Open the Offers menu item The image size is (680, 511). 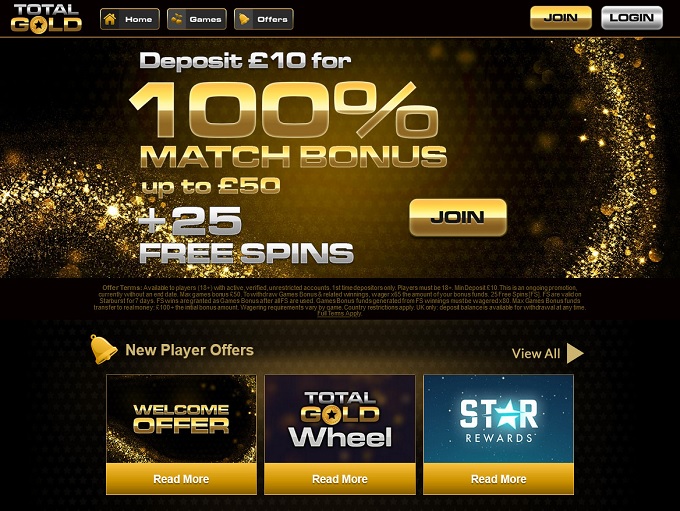click(x=264, y=19)
